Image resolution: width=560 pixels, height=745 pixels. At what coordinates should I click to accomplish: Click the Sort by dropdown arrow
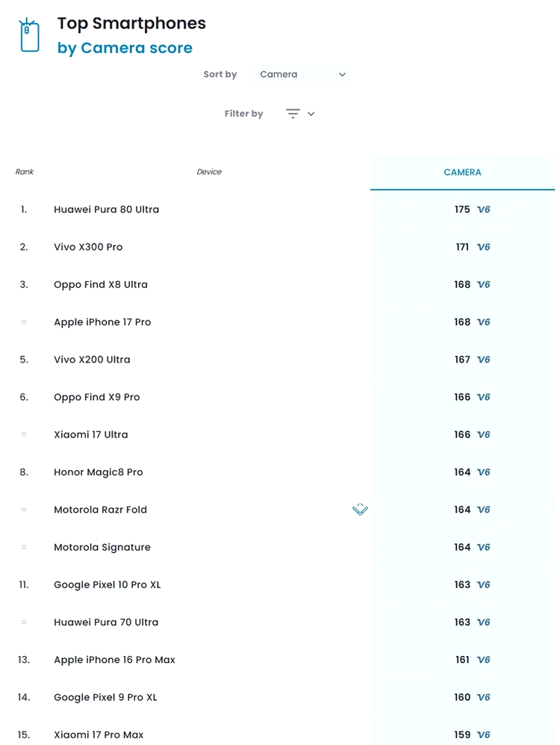click(x=342, y=75)
